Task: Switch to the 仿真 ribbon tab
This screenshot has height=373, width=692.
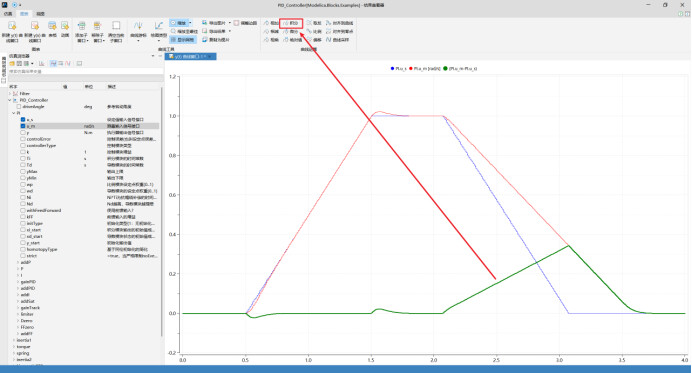Action: tap(8, 14)
